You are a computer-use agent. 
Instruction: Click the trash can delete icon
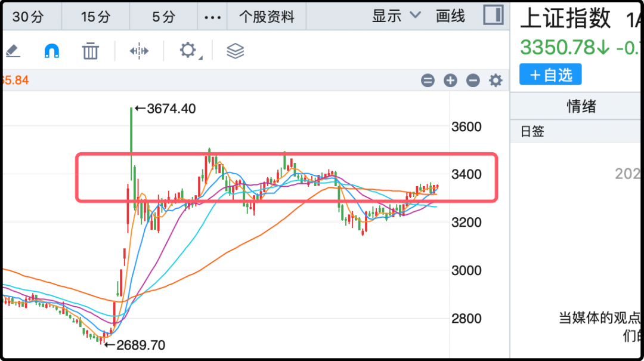pyautogui.click(x=90, y=51)
